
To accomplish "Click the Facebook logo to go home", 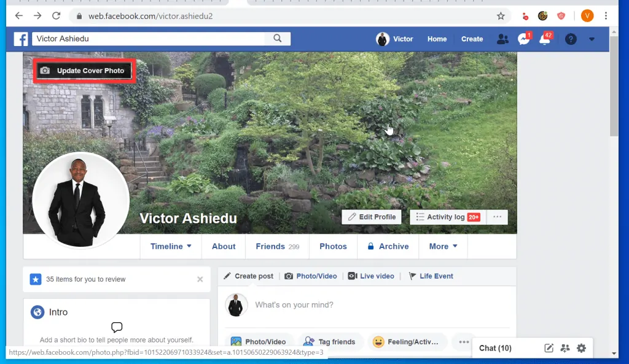I will click(x=20, y=38).
